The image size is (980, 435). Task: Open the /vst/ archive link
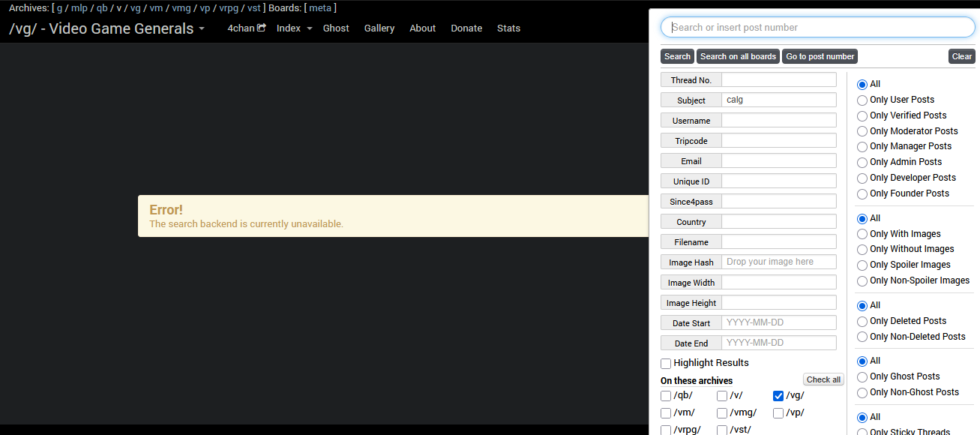point(253,8)
